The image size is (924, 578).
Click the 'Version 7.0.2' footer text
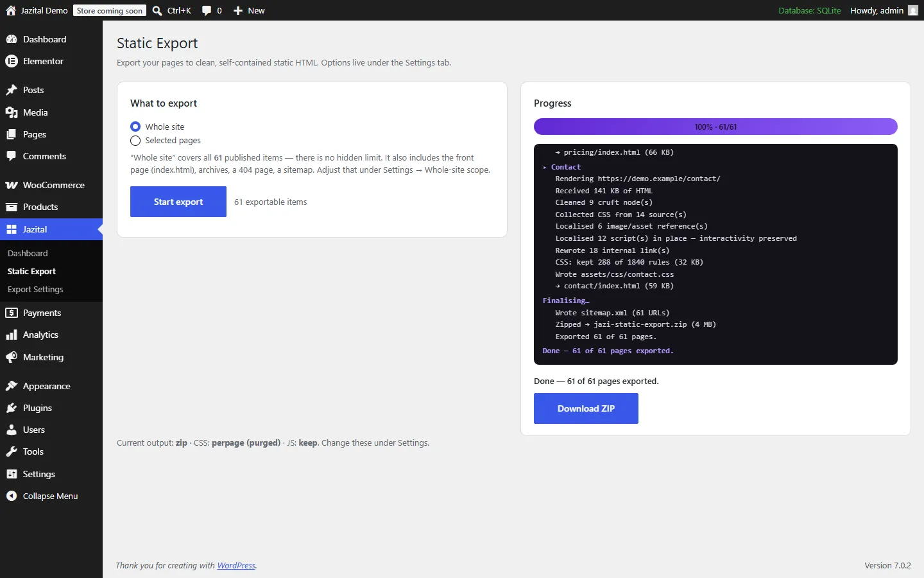coord(887,566)
